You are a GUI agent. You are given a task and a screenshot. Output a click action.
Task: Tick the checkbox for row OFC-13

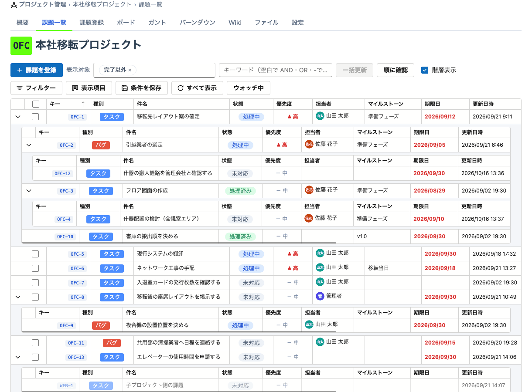coord(35,357)
